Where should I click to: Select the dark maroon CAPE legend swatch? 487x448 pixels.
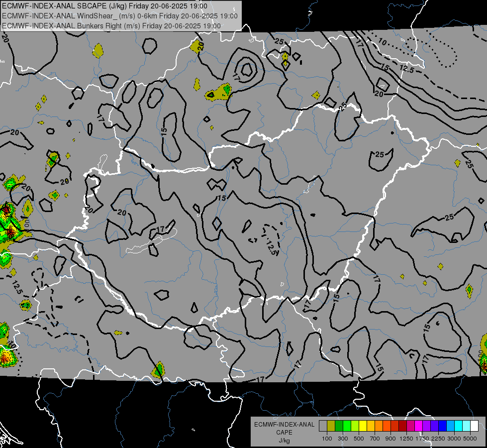(x=402, y=426)
